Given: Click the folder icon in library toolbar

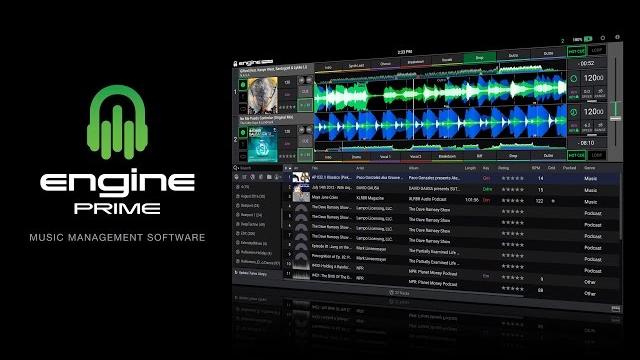Looking at the screenshot, I should [x=269, y=177].
